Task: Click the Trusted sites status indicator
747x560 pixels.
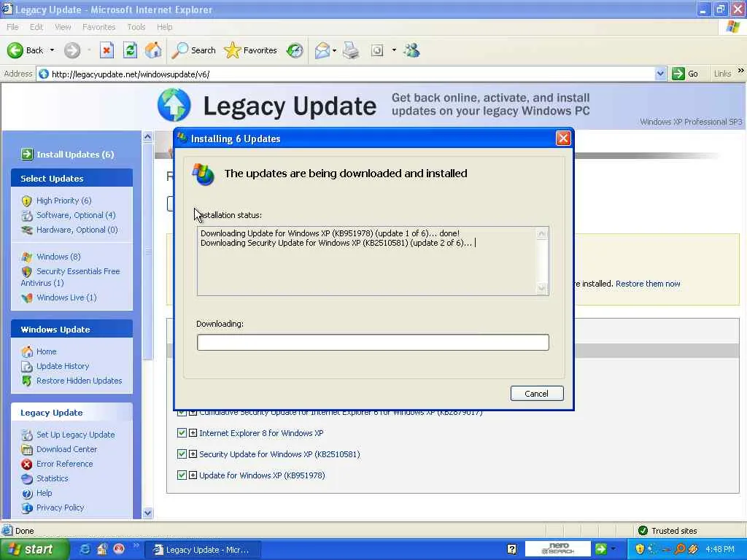Action: tap(668, 531)
